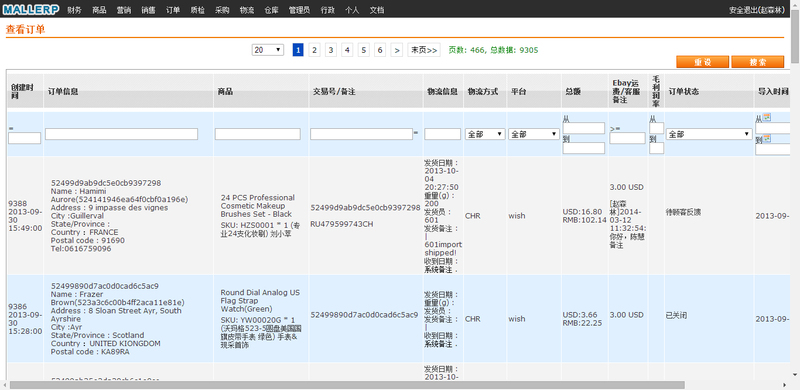
Task: Jump to last page with 末页>>
Action: tap(424, 50)
